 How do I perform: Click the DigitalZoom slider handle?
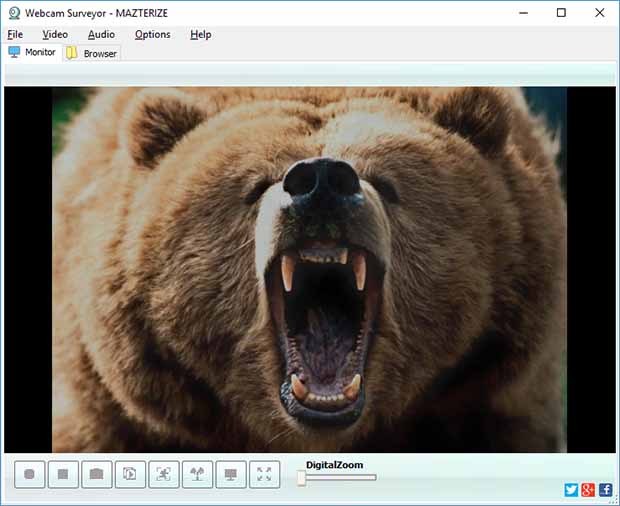301,478
